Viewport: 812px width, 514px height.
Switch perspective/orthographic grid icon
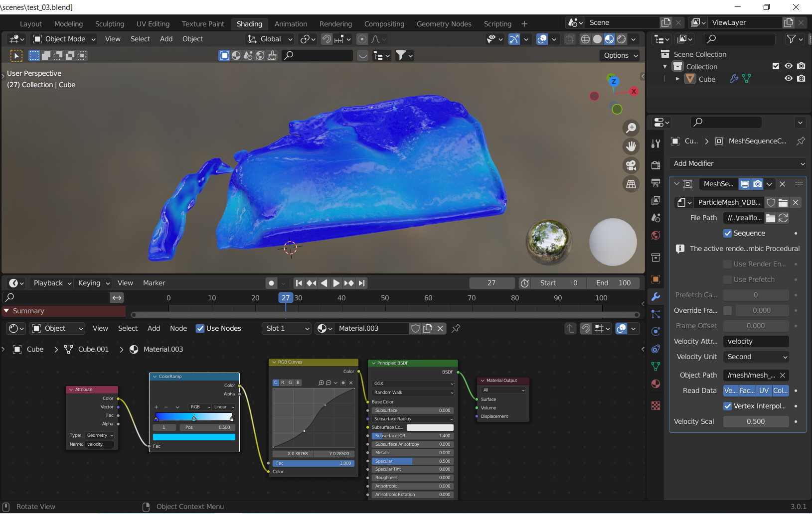631,184
